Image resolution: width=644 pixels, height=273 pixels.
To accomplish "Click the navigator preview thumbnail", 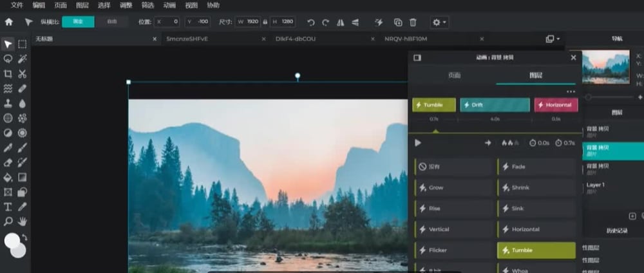I will coord(605,67).
